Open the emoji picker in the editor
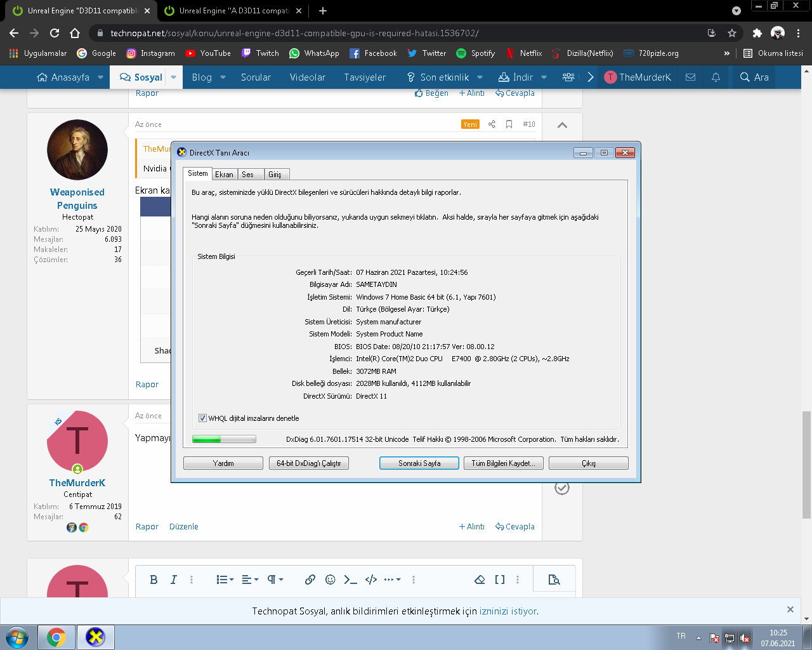Image resolution: width=812 pixels, height=650 pixels. (x=331, y=580)
